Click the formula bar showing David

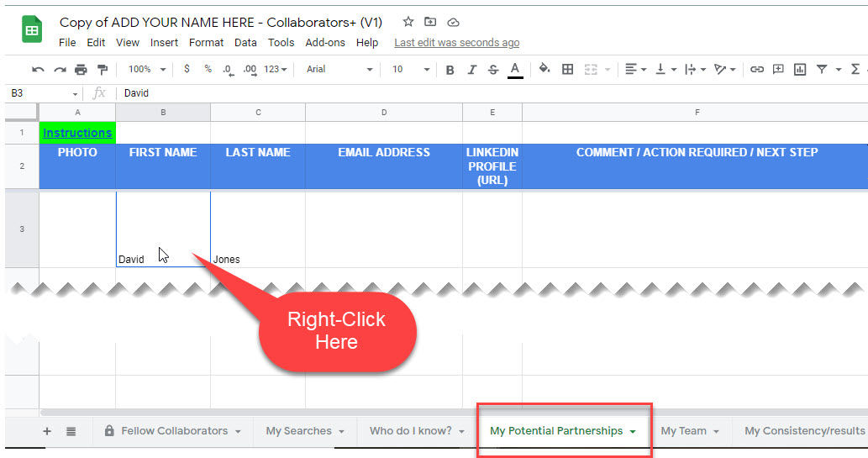coord(492,93)
